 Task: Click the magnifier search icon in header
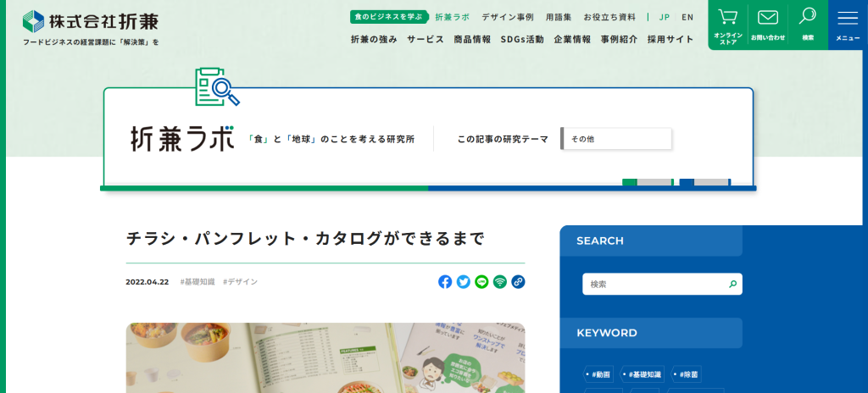808,25
